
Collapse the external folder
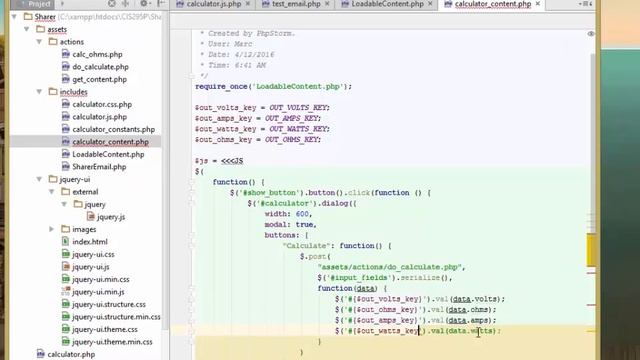(x=52, y=191)
